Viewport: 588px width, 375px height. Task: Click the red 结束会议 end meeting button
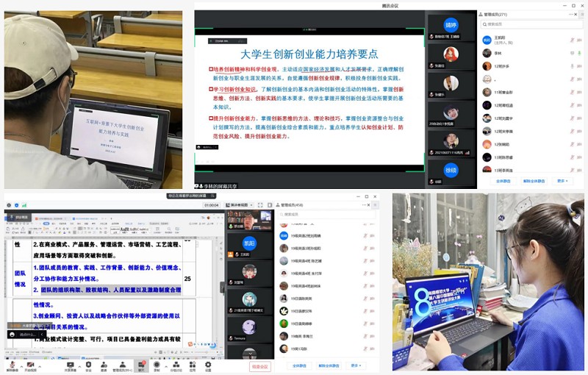click(260, 365)
